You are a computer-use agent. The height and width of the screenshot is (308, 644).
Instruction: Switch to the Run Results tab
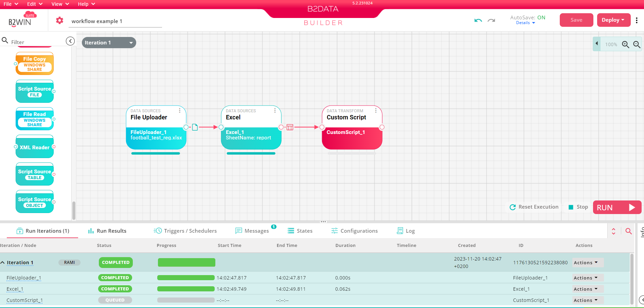tap(107, 231)
